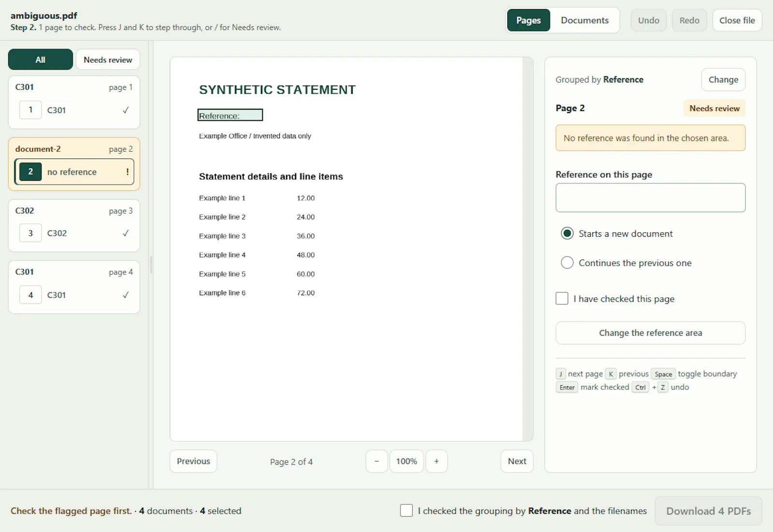Click the page number 4 box
Image resolution: width=773 pixels, height=532 pixels.
tap(30, 295)
